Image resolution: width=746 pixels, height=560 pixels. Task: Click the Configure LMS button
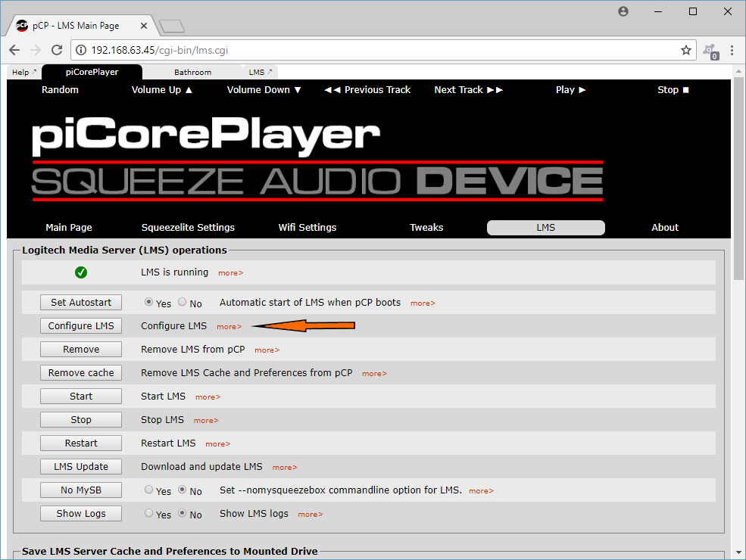pyautogui.click(x=81, y=325)
